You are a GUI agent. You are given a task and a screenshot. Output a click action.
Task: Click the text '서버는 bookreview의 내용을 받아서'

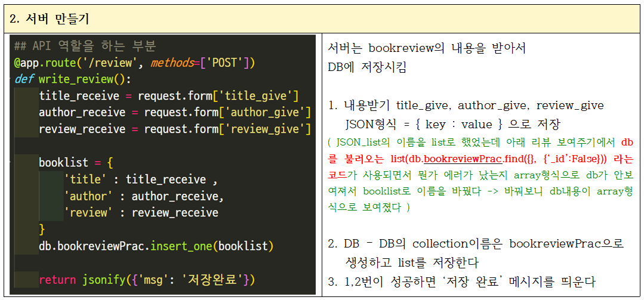(x=427, y=48)
